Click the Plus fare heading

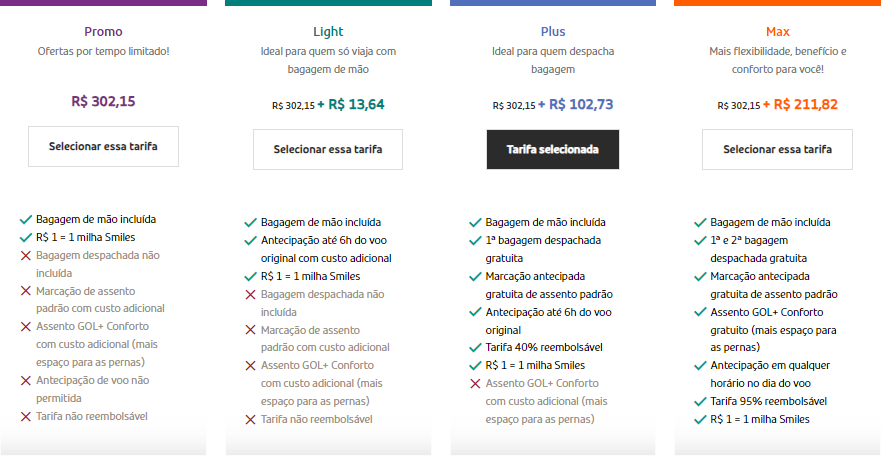coord(553,32)
